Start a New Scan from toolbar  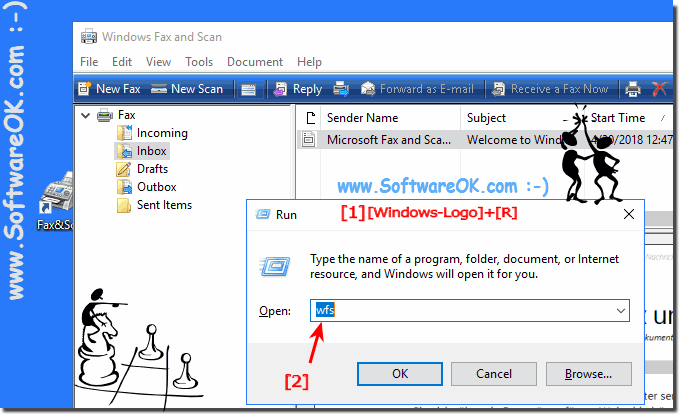point(186,89)
